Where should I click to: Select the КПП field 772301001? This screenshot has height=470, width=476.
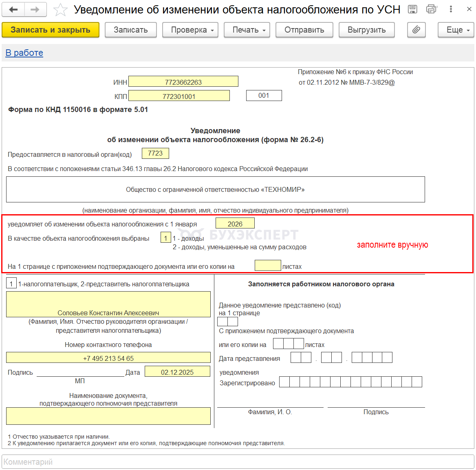[179, 96]
